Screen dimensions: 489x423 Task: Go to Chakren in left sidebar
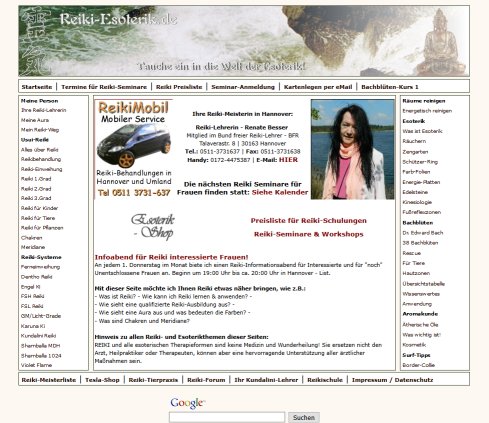32,238
